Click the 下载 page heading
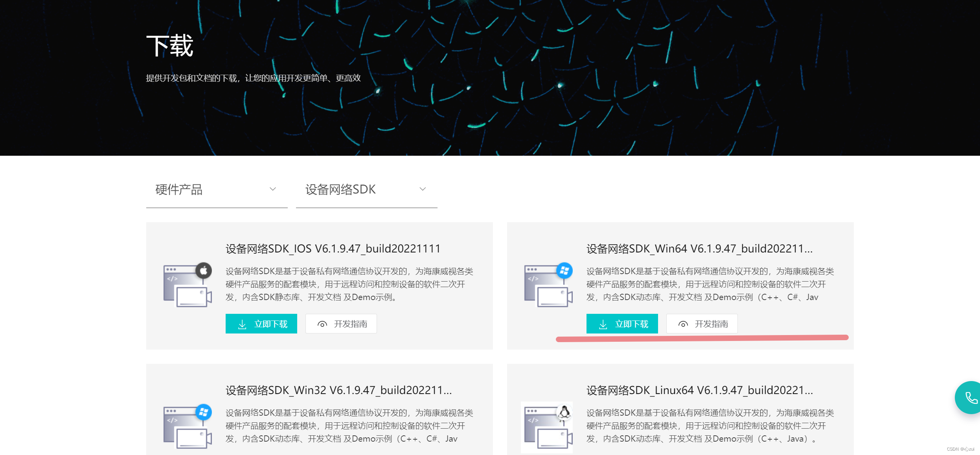The height and width of the screenshot is (455, 980). (170, 46)
